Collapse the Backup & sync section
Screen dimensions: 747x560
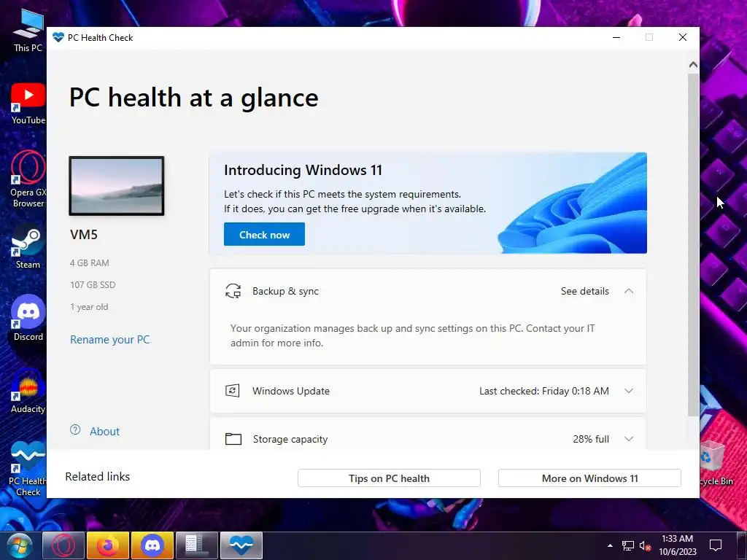point(629,291)
